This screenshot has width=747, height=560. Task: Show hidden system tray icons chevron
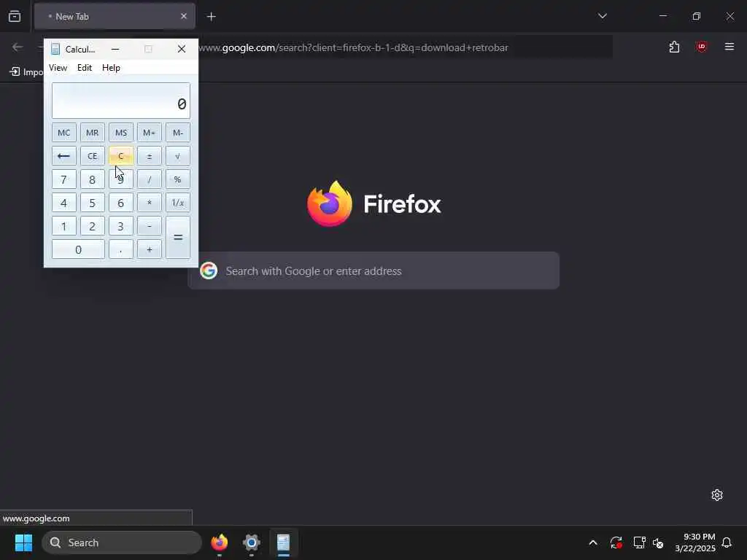(593, 542)
